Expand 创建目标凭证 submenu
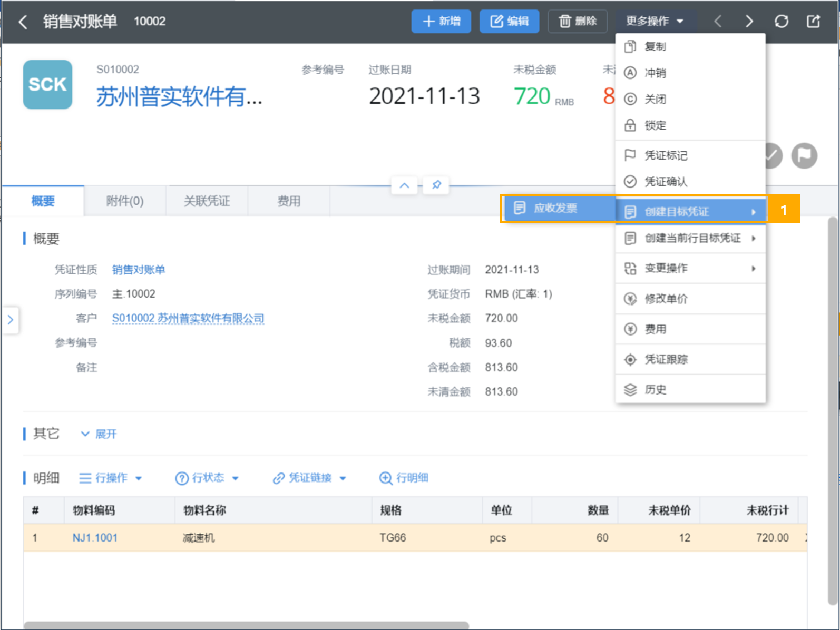 point(690,212)
